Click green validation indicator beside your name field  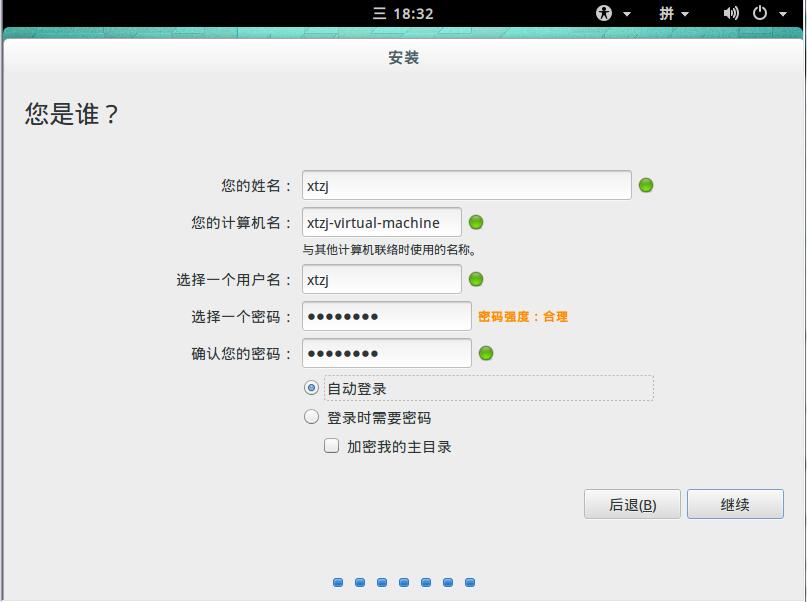coord(646,185)
